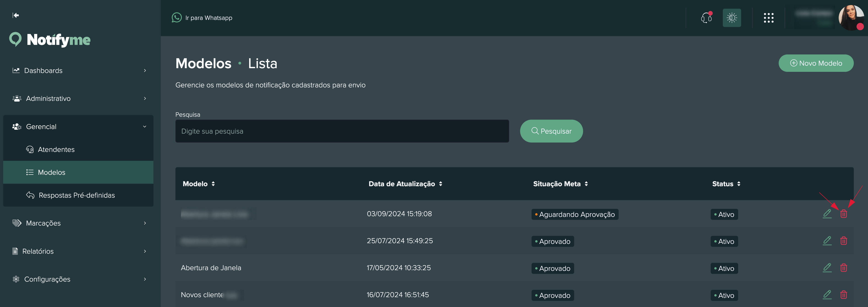The width and height of the screenshot is (868, 307).
Task: Toggle light theme sun icon
Action: (x=732, y=18)
